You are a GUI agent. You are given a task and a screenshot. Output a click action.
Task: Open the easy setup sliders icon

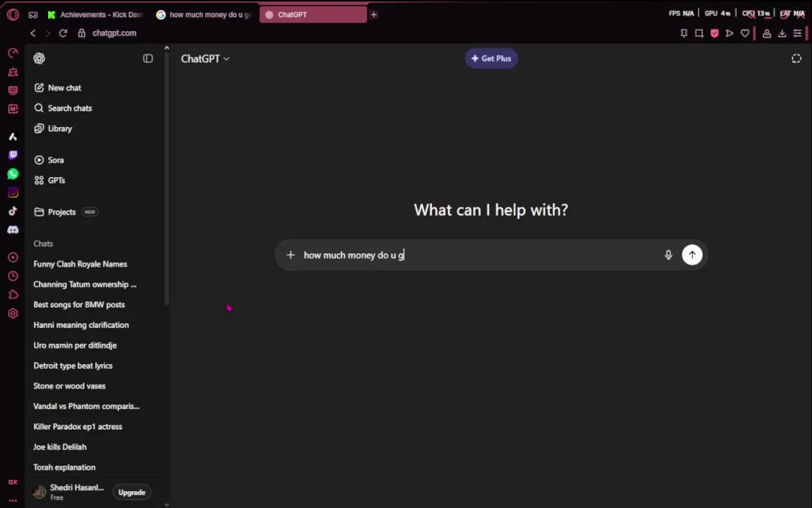point(797,33)
